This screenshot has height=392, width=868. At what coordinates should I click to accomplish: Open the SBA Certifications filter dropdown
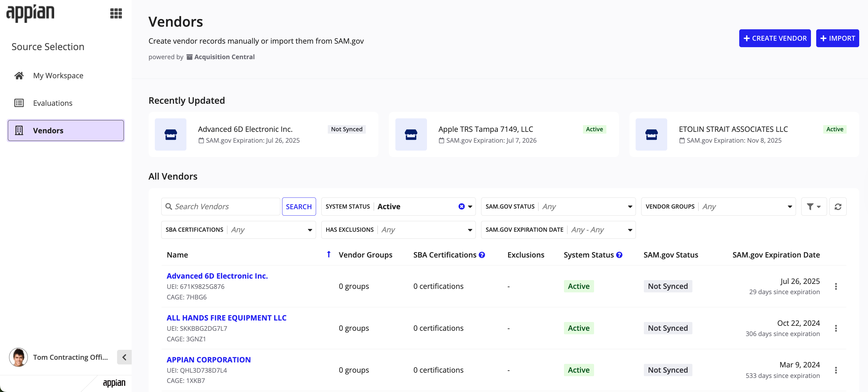coord(238,230)
